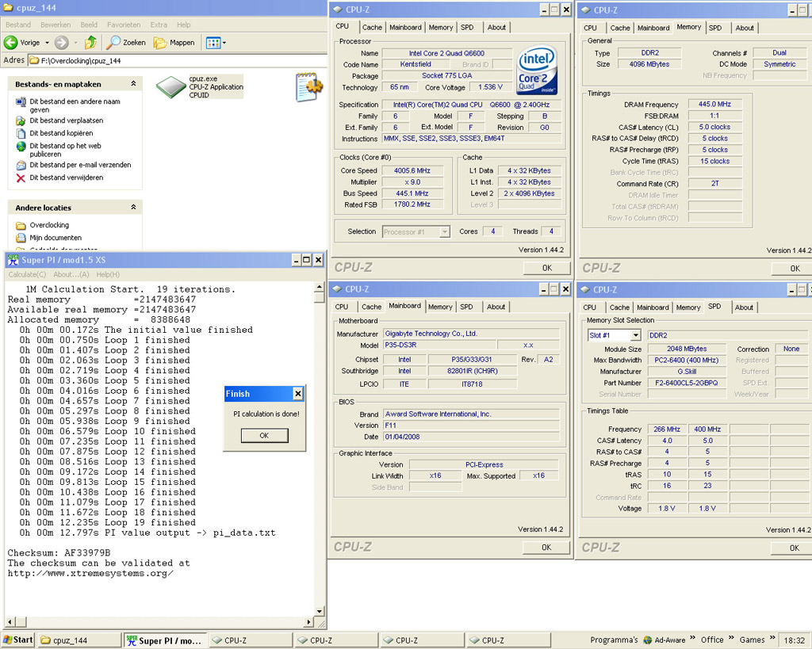Open the Overclocking folder link
This screenshot has height=649, width=812.
[49, 225]
